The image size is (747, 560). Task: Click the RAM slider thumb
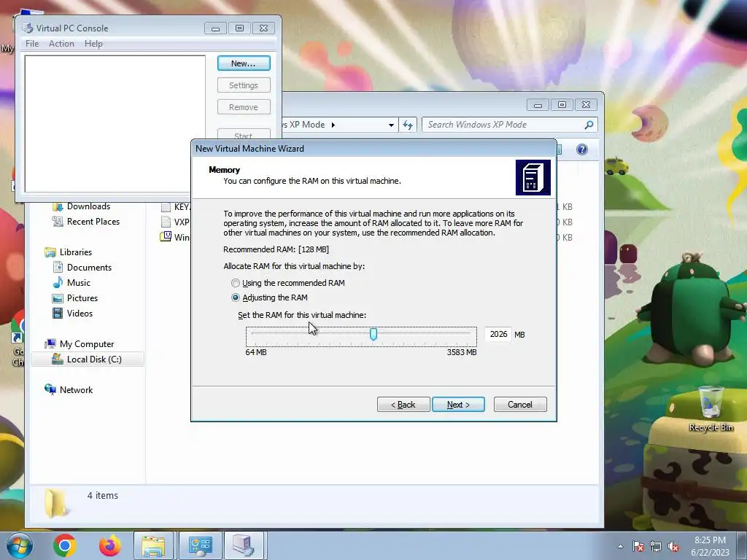click(x=373, y=334)
